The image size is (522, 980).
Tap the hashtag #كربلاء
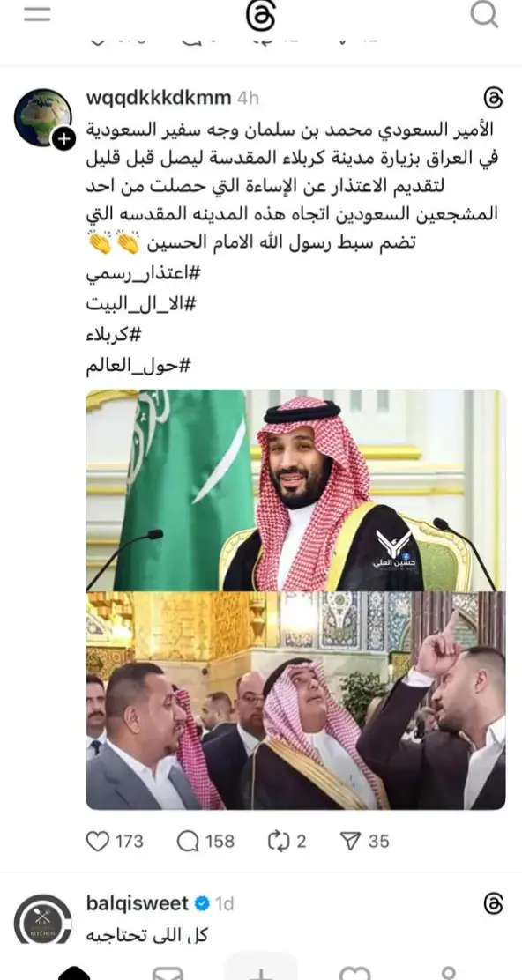[x=114, y=335]
